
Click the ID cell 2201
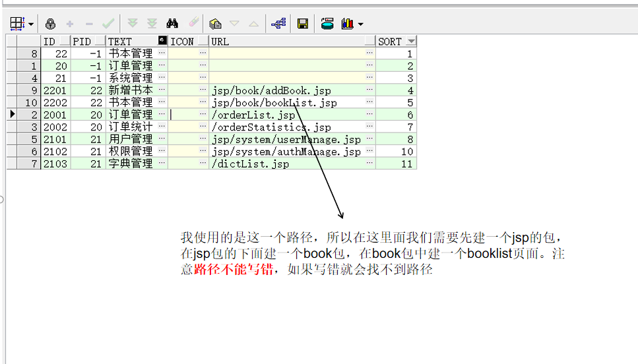pos(55,90)
